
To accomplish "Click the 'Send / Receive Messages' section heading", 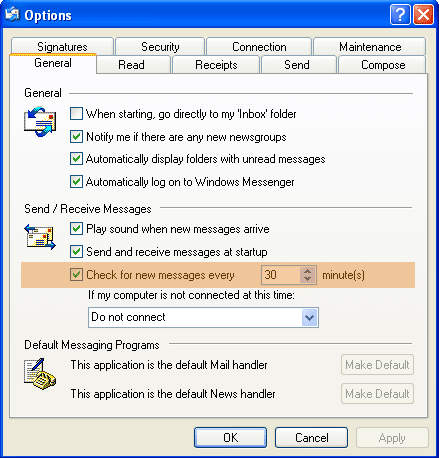I will point(88,209).
